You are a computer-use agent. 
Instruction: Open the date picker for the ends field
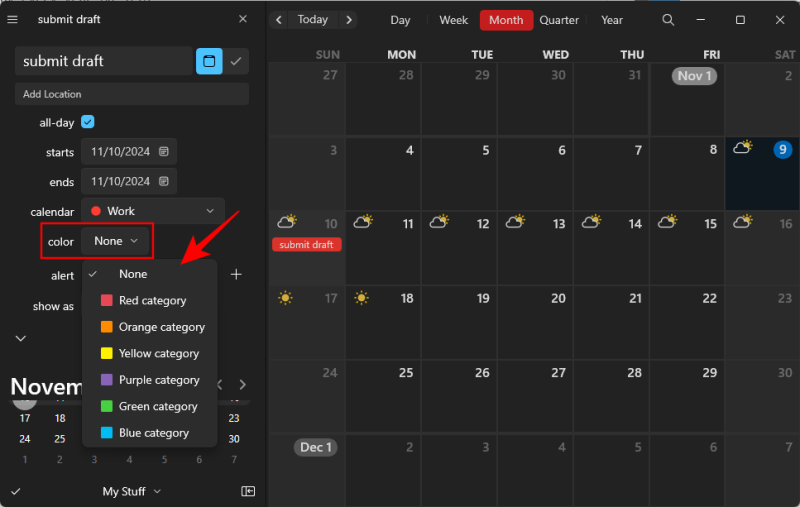pos(164,181)
